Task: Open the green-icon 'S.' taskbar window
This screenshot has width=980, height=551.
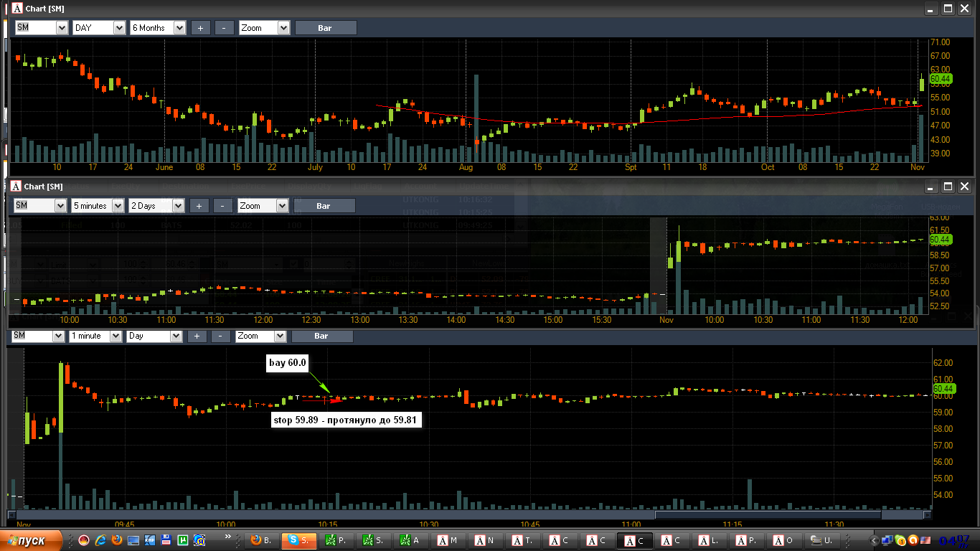Action: point(372,540)
